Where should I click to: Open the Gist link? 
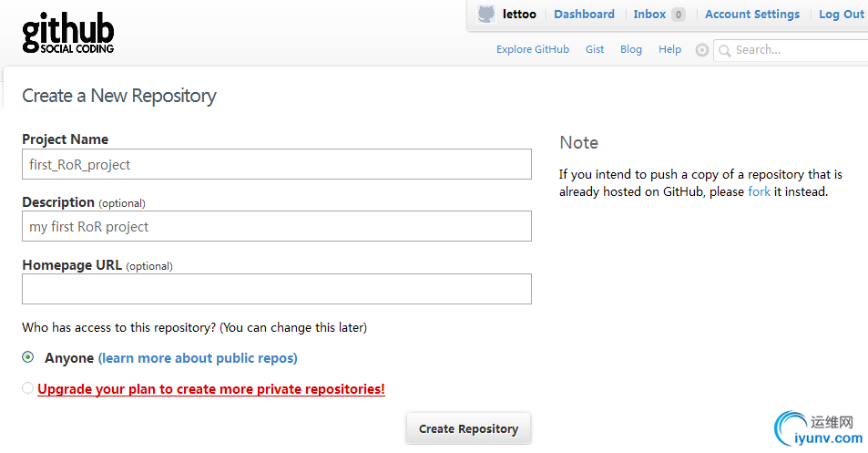[595, 50]
